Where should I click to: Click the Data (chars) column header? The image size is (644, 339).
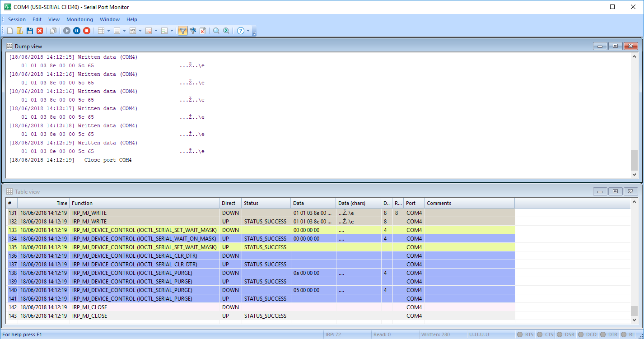(x=358, y=203)
